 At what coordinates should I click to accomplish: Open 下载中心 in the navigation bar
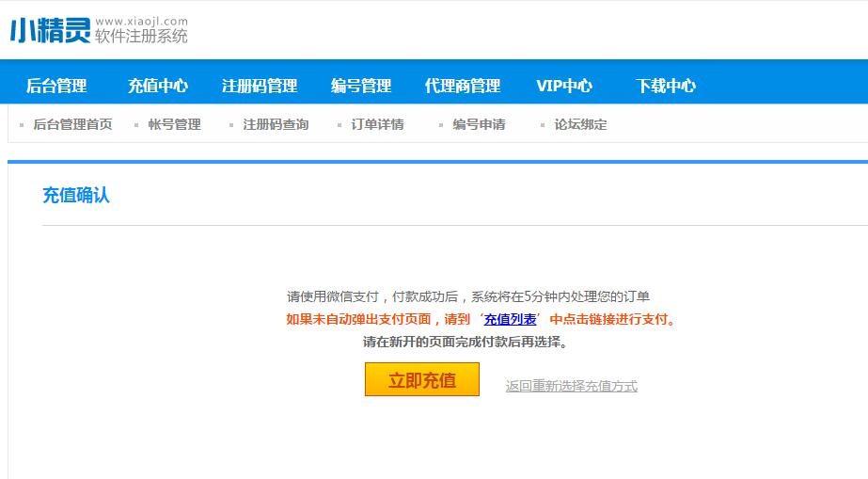pyautogui.click(x=666, y=86)
